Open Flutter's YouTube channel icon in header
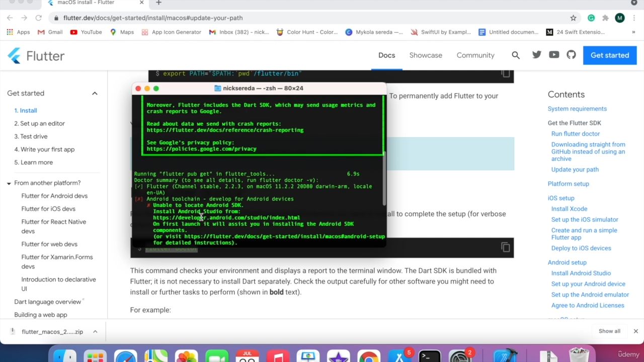The width and height of the screenshot is (644, 362). 554,55
